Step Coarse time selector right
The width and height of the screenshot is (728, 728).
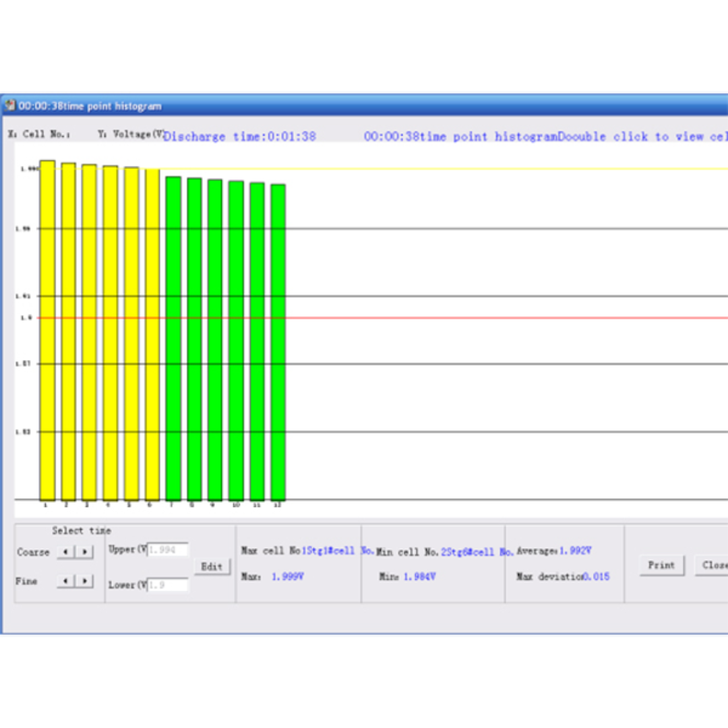84,552
